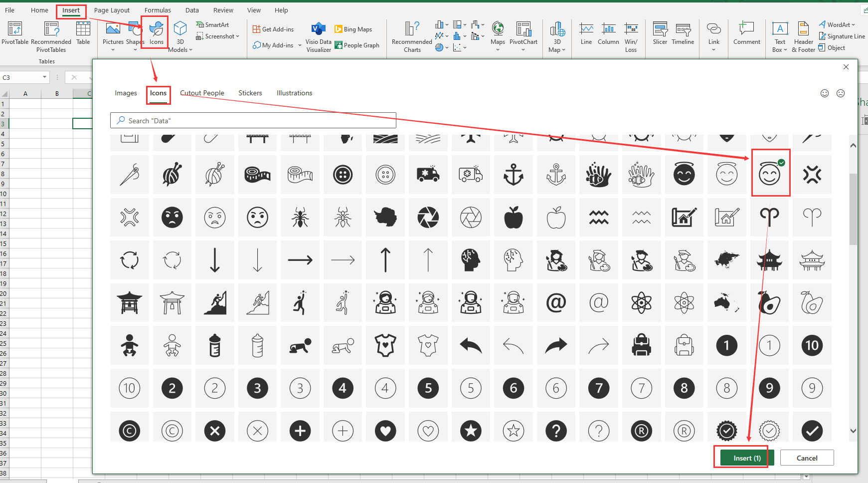Click the icon search box
868x483 pixels.
(x=253, y=121)
